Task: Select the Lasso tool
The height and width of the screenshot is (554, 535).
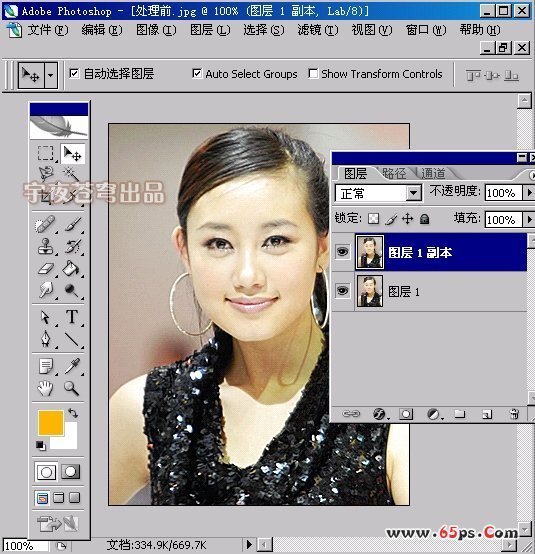Action: click(x=46, y=173)
